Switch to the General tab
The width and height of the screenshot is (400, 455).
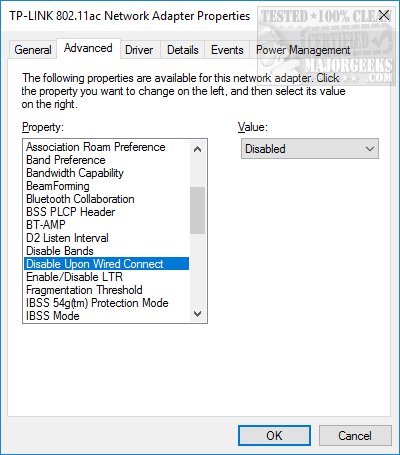pyautogui.click(x=33, y=50)
